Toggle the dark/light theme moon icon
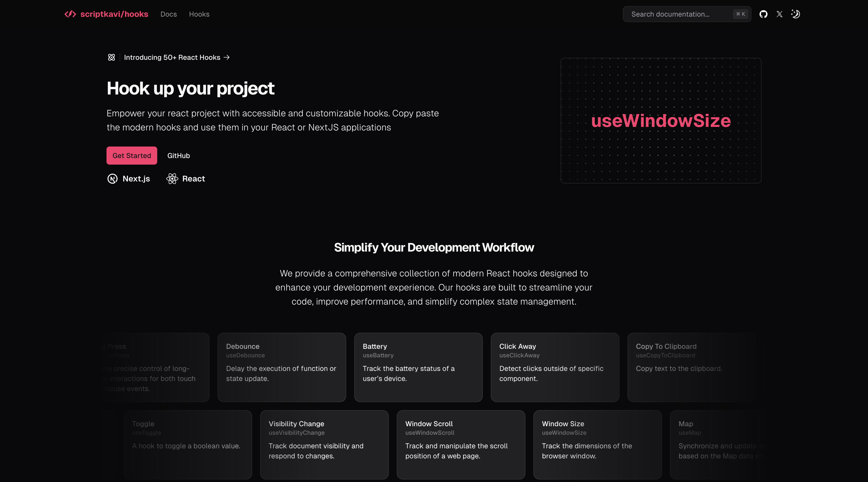Screen dimensions: 868x482 coord(796,14)
